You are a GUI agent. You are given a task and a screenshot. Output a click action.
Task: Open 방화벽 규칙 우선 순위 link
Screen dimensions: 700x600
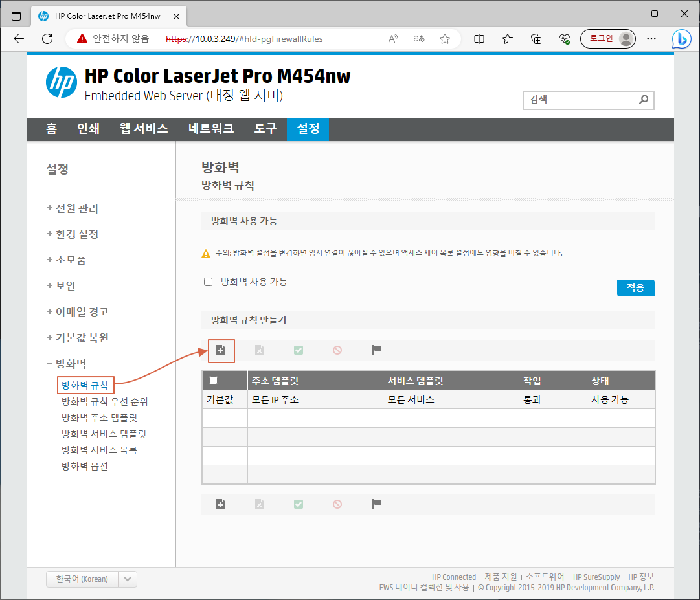[x=104, y=401]
